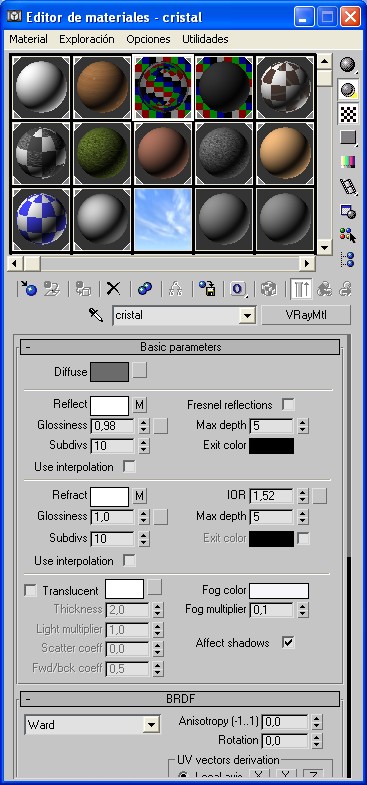Click the Make Preview film icon
The height and width of the screenshot is (785, 367).
coord(347,186)
